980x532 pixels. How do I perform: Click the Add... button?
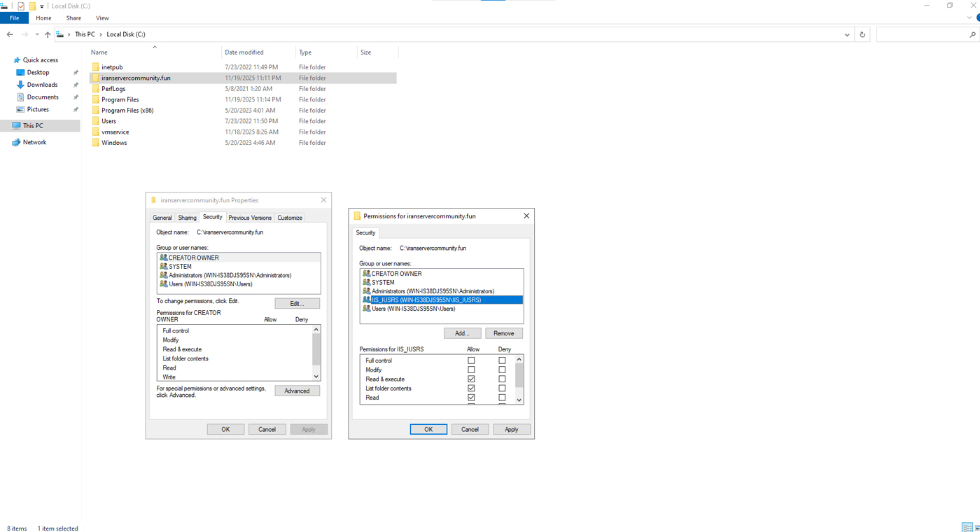462,333
